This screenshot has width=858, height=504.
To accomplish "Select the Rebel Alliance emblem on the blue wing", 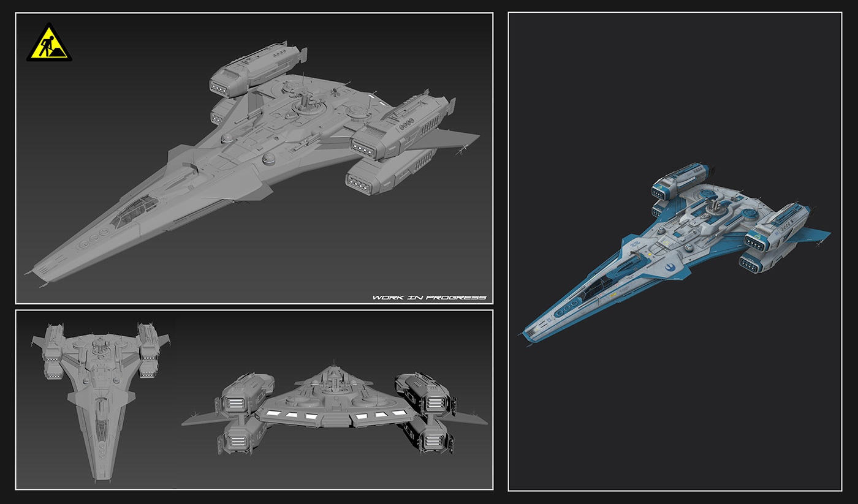I will pyautogui.click(x=670, y=267).
